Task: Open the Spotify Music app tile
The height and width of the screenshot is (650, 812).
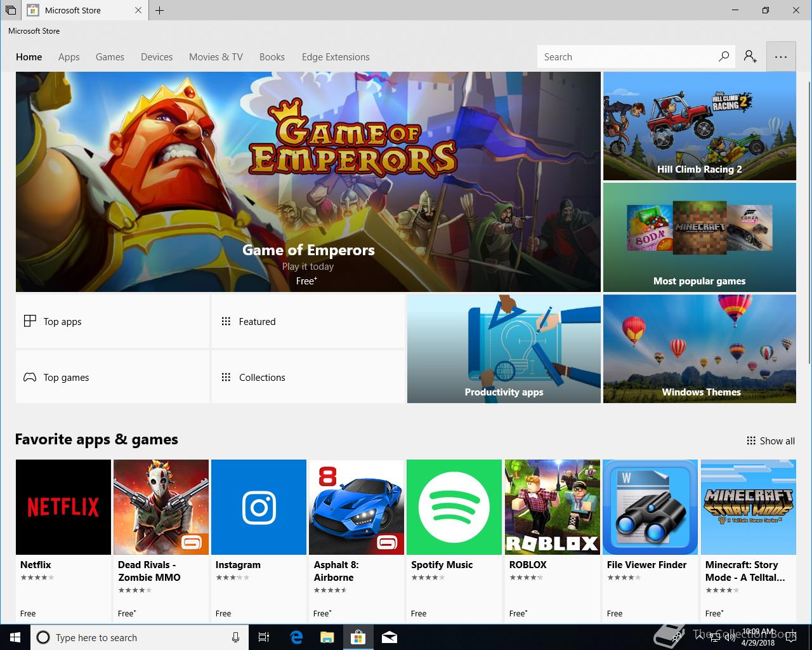Action: (x=454, y=540)
